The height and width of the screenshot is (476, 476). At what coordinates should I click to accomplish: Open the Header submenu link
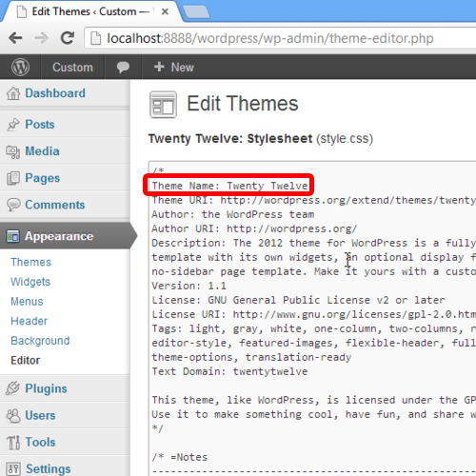click(29, 321)
